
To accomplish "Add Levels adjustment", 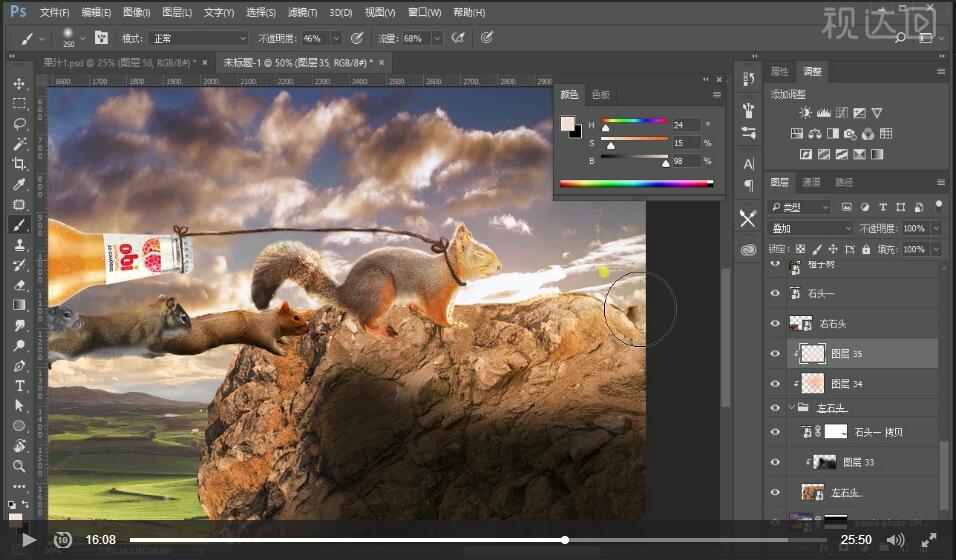I will [x=824, y=113].
